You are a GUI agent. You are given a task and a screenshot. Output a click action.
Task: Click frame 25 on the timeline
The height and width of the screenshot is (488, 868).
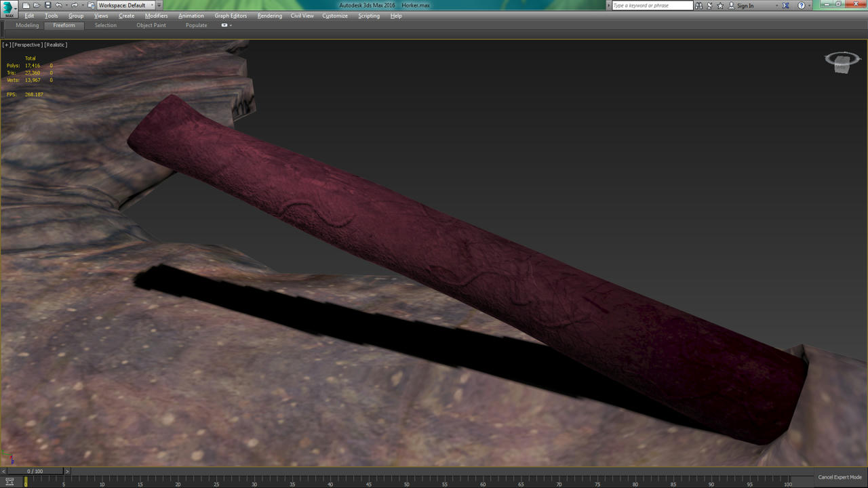coord(216,484)
